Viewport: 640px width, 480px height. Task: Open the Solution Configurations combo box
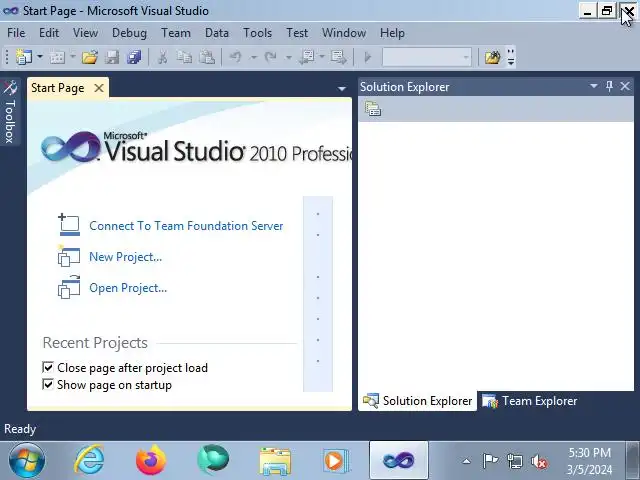point(427,57)
